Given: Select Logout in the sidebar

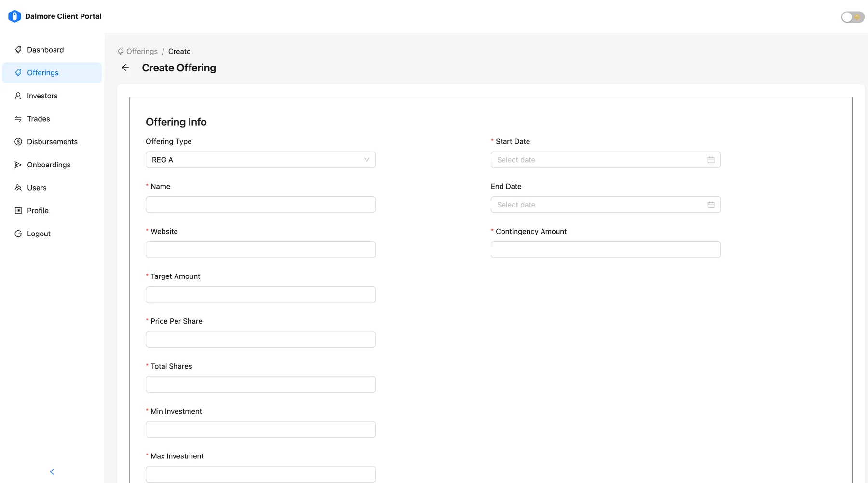Looking at the screenshot, I should point(52,234).
